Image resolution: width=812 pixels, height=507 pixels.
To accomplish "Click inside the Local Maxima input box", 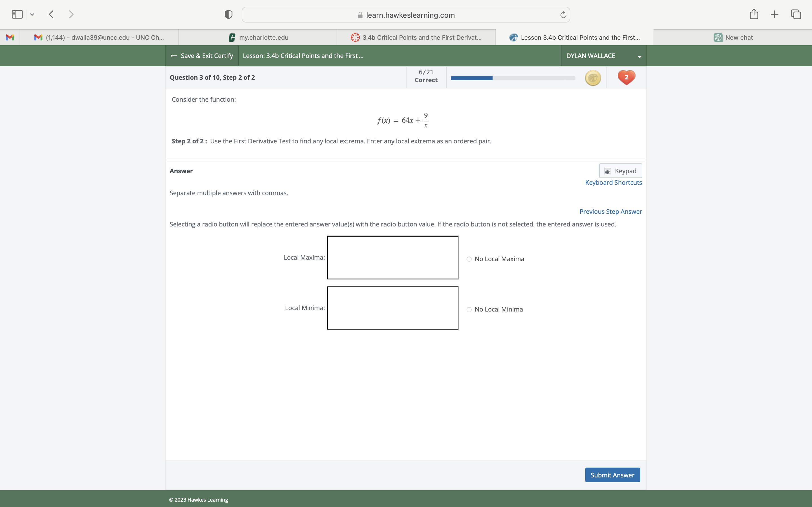I will click(x=392, y=257).
